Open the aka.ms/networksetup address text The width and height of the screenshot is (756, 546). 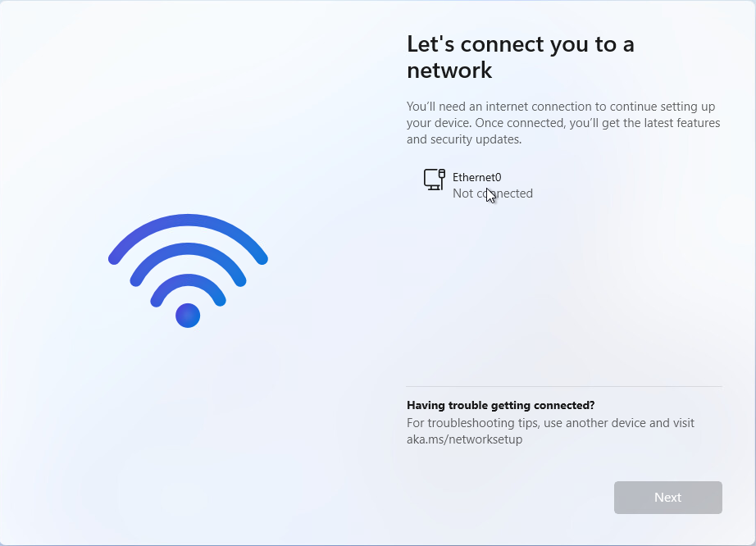(x=464, y=439)
